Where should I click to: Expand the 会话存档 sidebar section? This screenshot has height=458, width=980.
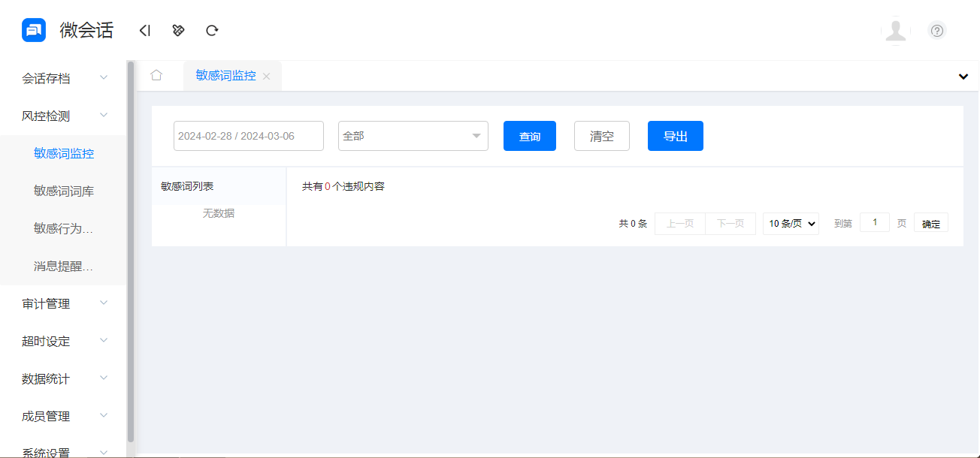pos(48,77)
